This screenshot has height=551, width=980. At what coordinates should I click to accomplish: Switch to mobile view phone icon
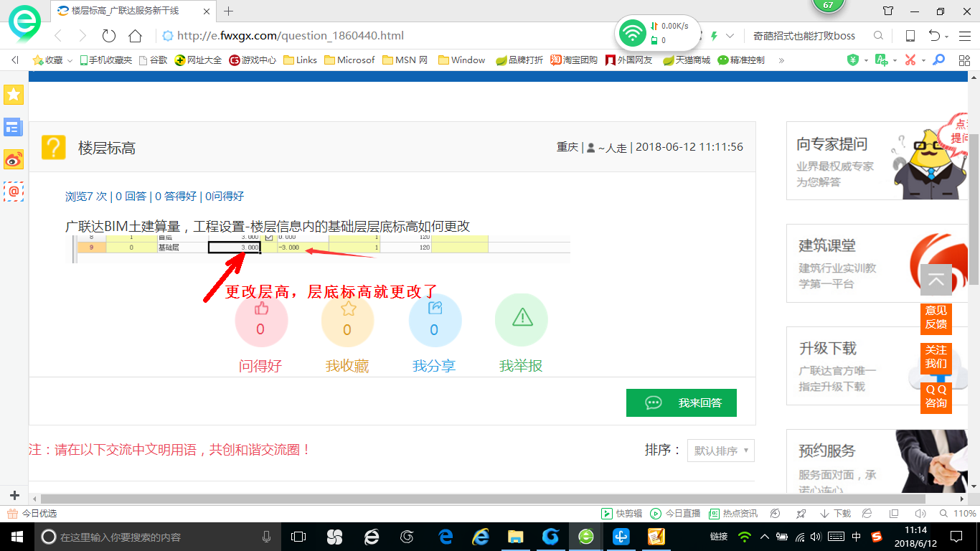pyautogui.click(x=910, y=36)
